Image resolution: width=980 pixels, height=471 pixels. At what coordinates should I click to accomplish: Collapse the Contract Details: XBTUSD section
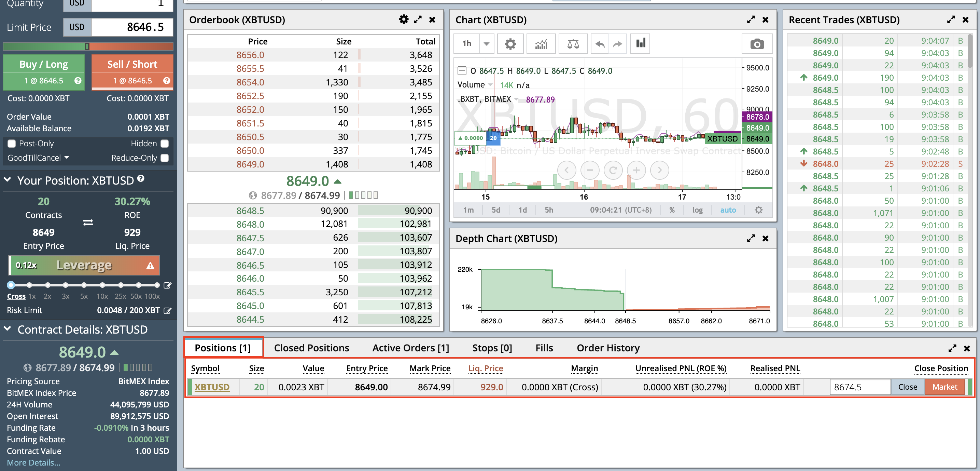tap(8, 329)
